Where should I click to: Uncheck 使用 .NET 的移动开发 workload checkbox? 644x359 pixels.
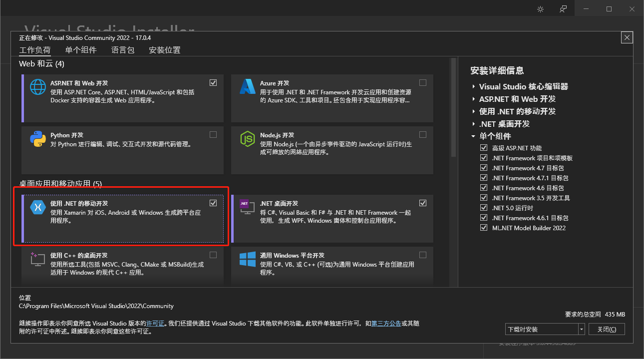pos(213,203)
